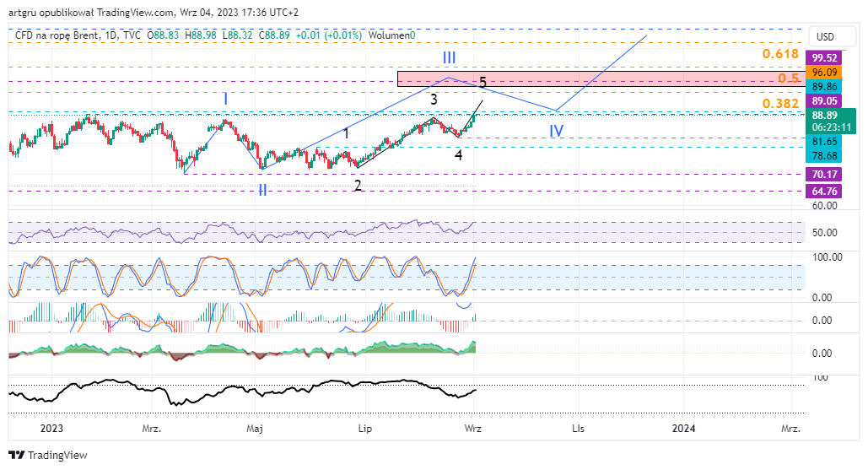868x470 pixels.
Task: Select the 89.86 cyan price label
Action: (824, 86)
